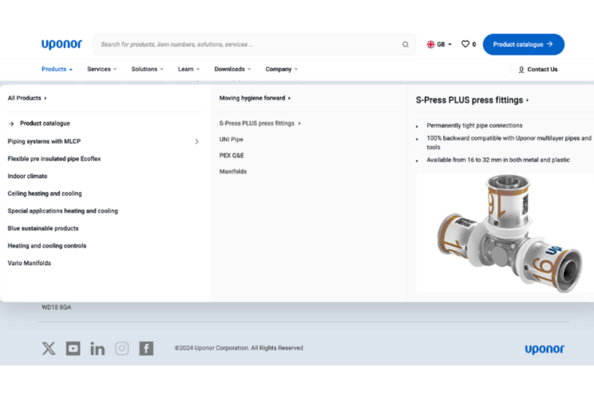Click the Uponor logo in header
594x396 pixels.
62,44
